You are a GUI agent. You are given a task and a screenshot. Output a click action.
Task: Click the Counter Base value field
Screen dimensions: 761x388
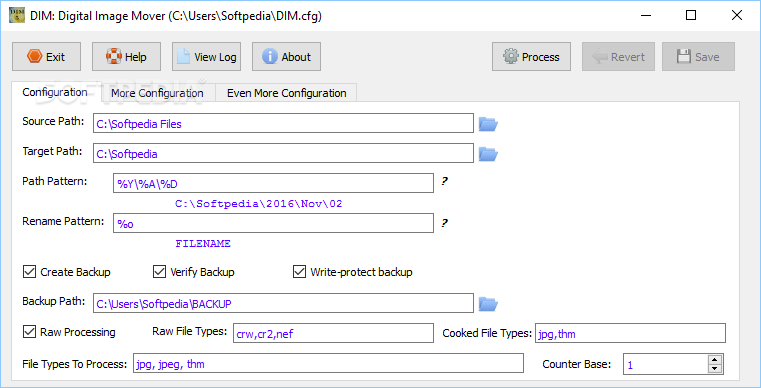coord(665,364)
